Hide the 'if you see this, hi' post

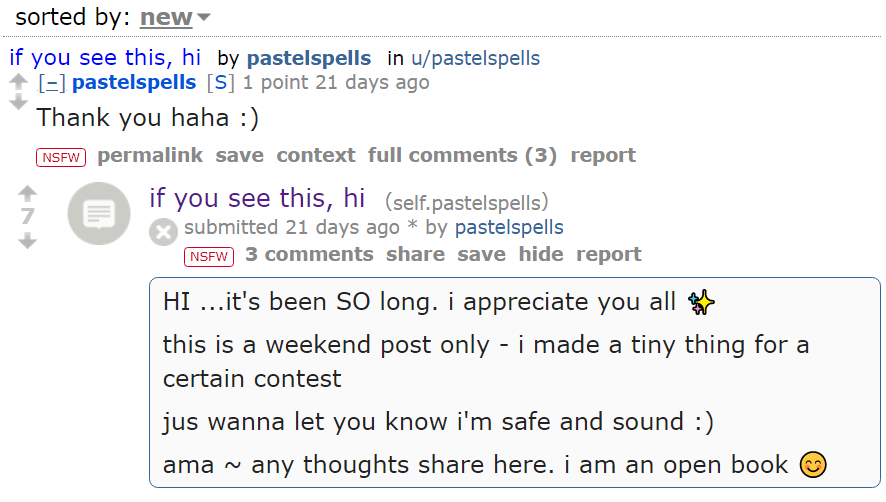(541, 254)
